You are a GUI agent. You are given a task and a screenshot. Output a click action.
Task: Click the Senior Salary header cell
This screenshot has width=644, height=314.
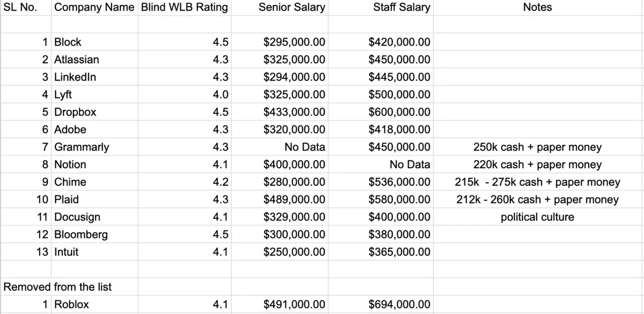(x=291, y=8)
